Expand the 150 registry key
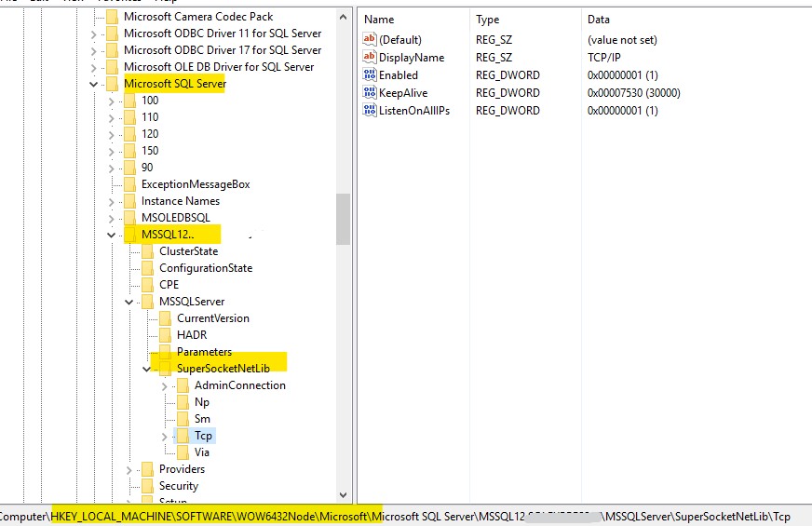812x526 pixels. 112,152
